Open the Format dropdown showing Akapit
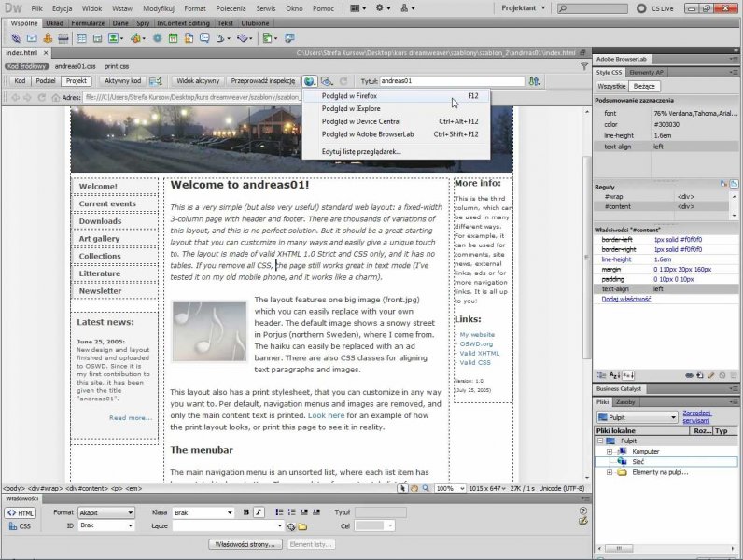This screenshot has height=560, width=743. tap(106, 512)
